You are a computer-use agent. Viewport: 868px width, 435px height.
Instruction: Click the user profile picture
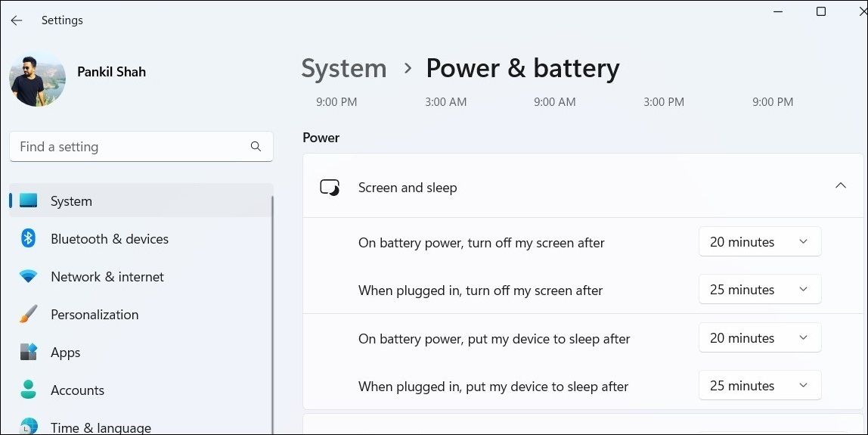click(37, 79)
